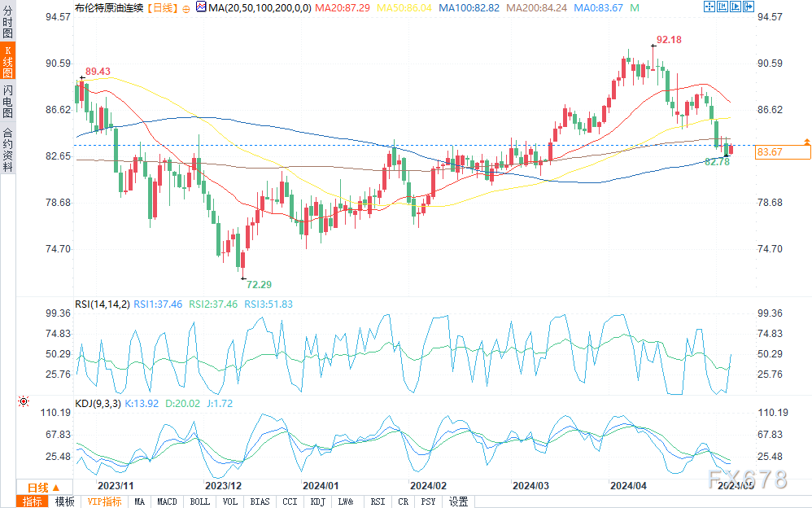Click the RSI2:37.46 value
This screenshot has width=812, height=508.
[213, 304]
